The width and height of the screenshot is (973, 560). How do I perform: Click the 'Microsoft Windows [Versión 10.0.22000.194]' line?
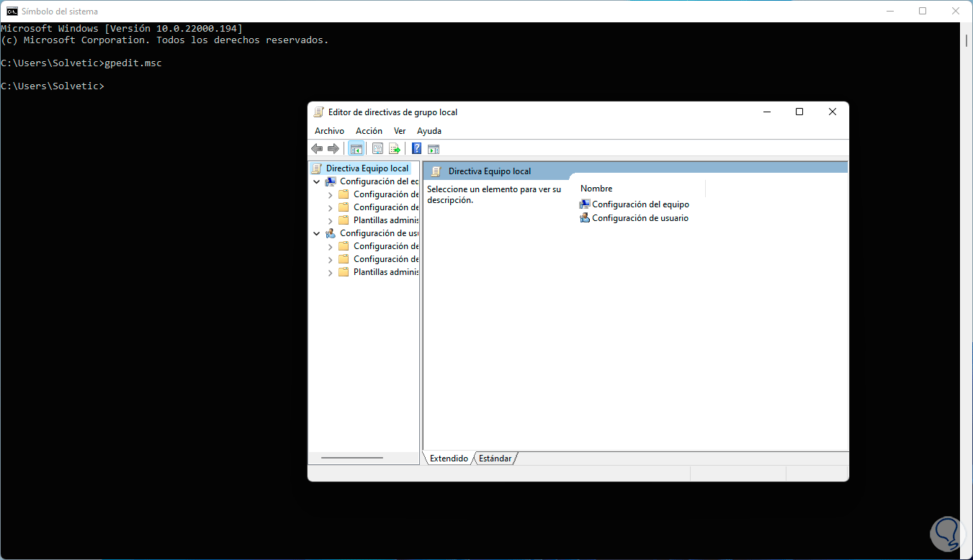[x=122, y=29]
